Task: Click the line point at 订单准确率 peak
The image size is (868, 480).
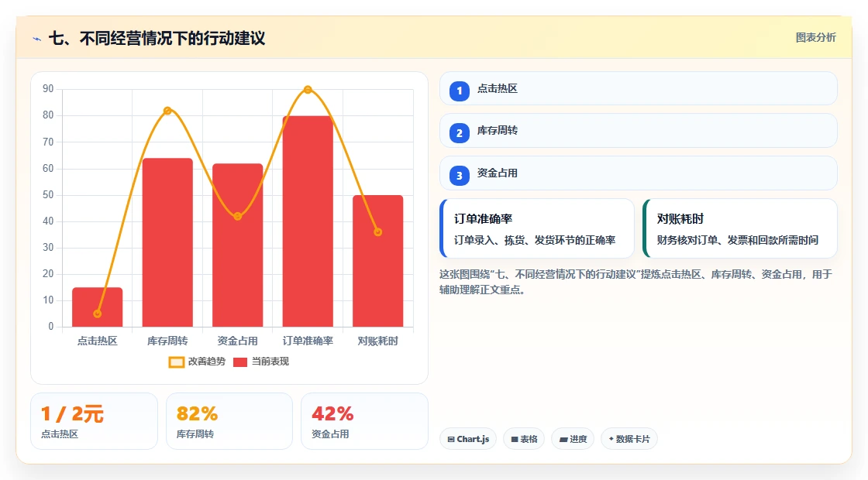Action: 308,90
